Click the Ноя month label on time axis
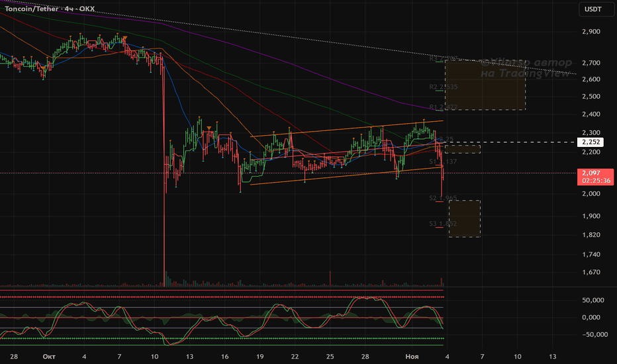617x364 pixels. [412, 357]
